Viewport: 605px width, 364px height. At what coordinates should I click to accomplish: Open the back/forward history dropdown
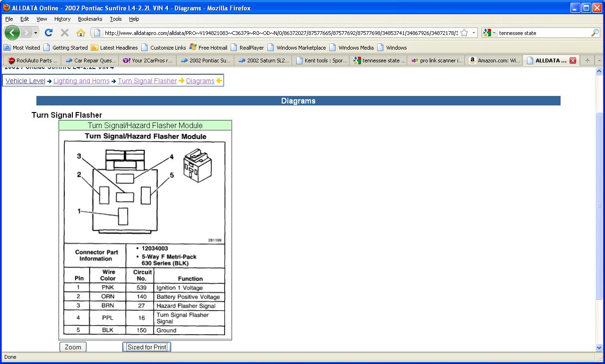35,33
